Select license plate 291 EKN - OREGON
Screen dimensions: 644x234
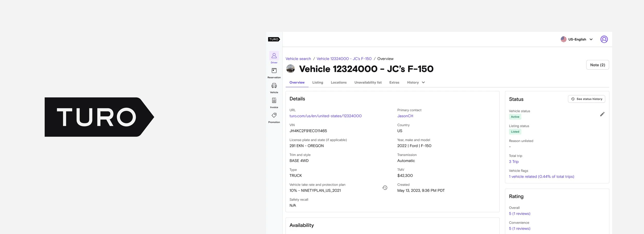coord(307,146)
